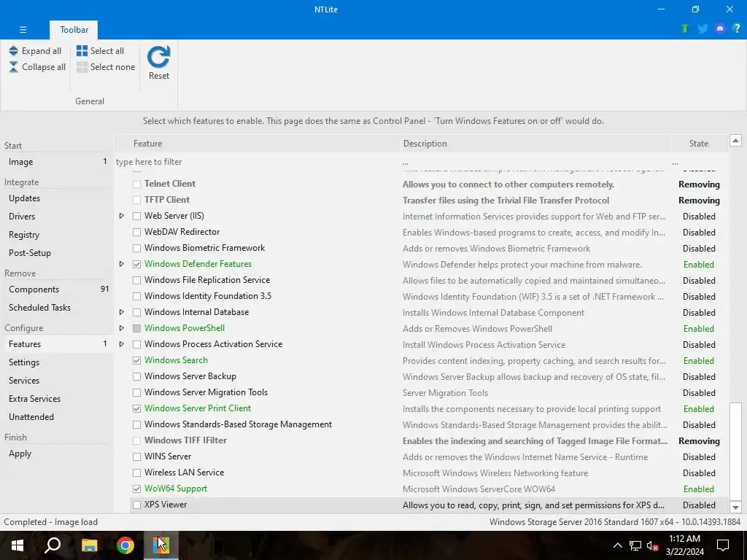Select the Windows TIFF IFilter row
This screenshot has width=747, height=560.
[x=429, y=441]
